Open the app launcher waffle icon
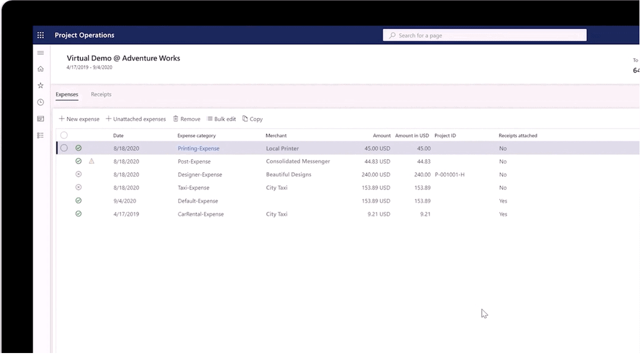This screenshot has height=356, width=644. click(40, 36)
